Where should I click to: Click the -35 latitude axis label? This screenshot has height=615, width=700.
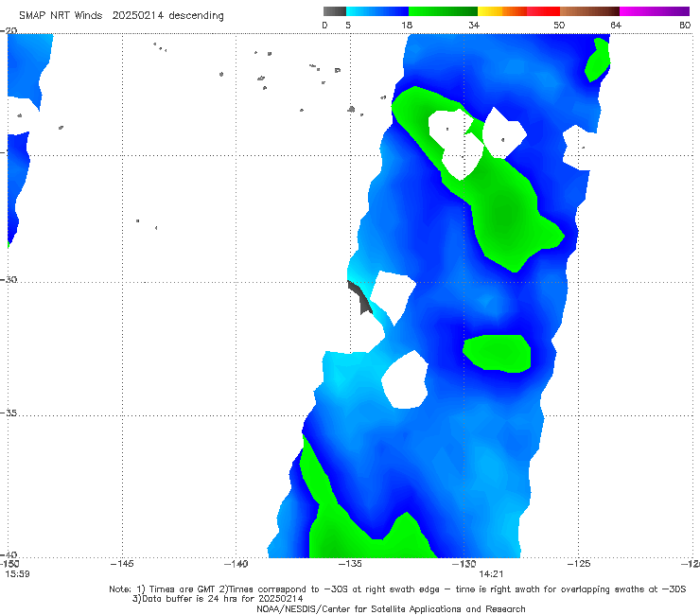point(9,413)
